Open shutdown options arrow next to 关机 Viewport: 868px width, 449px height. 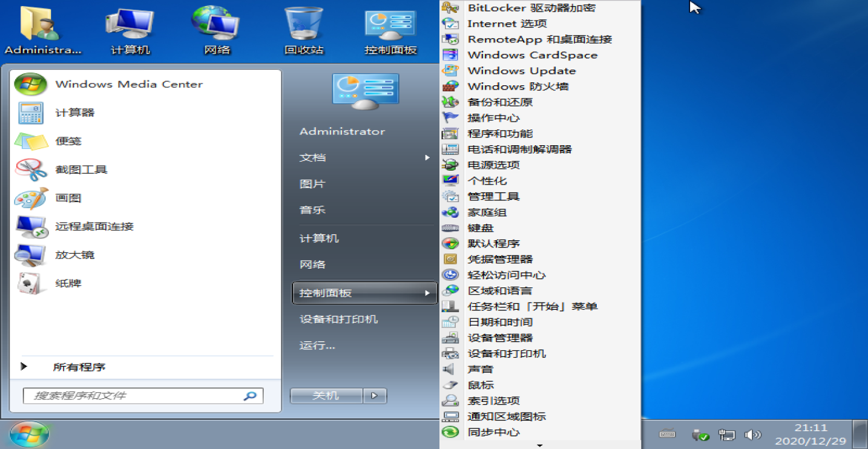(375, 396)
